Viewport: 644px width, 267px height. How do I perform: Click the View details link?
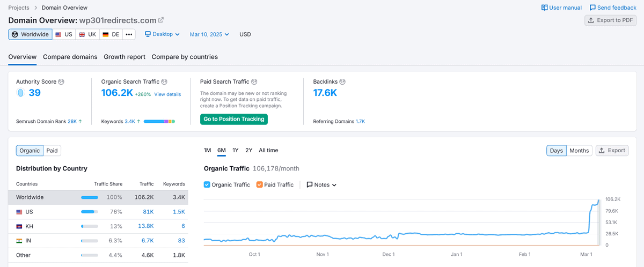click(x=167, y=94)
